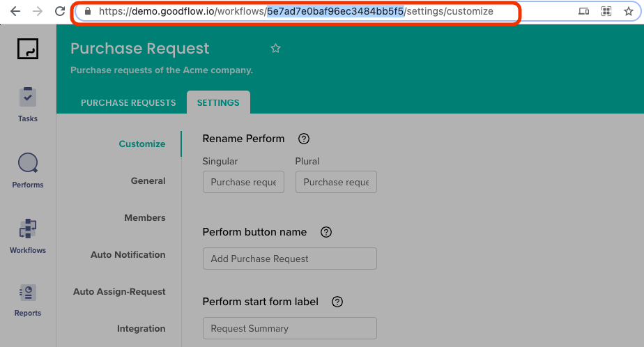Switch to the Purchase Requests tab
644x347 pixels.
point(128,102)
